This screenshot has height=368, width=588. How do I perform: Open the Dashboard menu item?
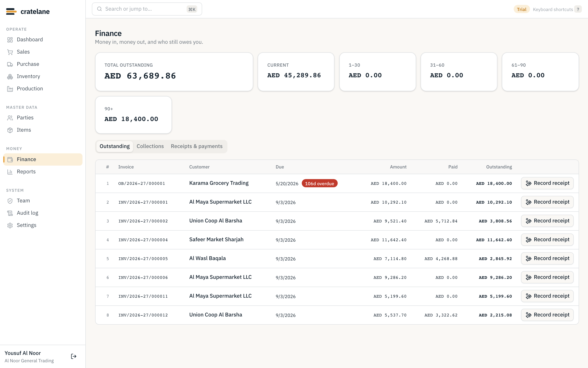[x=43, y=39]
